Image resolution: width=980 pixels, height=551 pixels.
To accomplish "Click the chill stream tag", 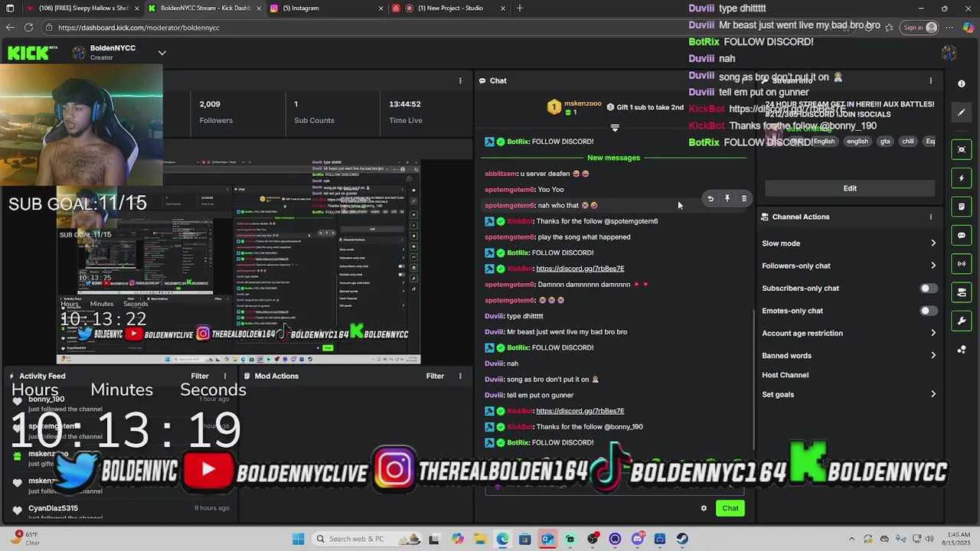I will (x=908, y=142).
